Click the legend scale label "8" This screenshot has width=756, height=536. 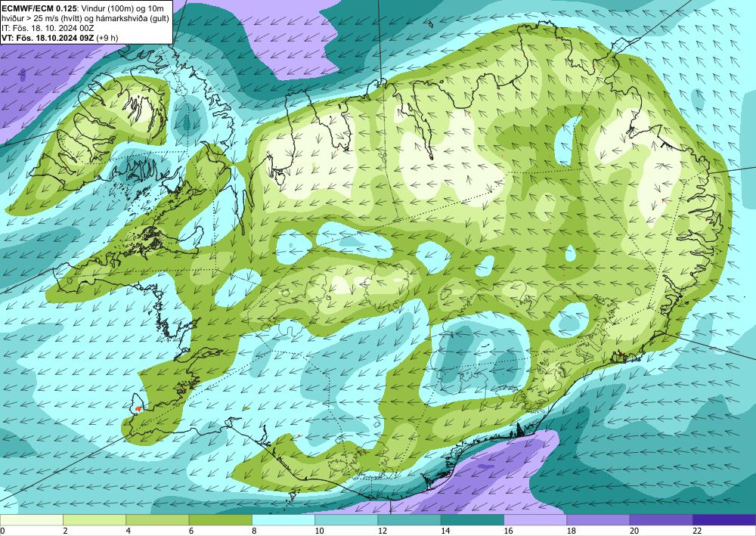(x=254, y=531)
